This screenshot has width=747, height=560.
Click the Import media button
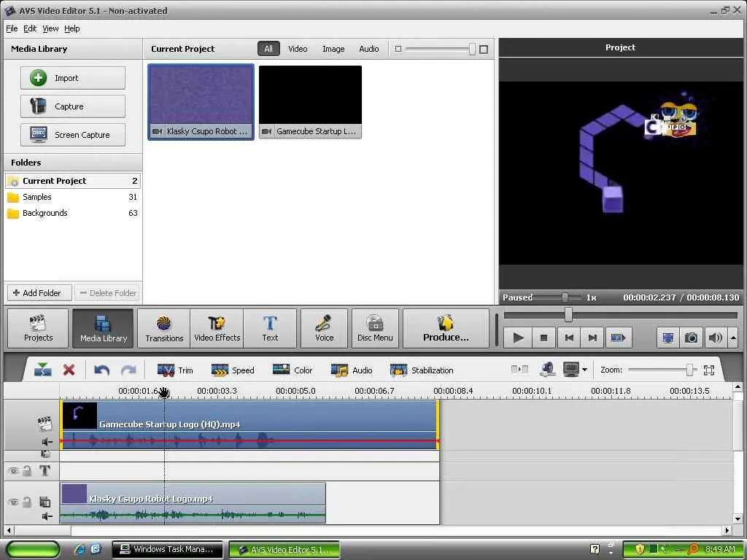pos(73,77)
